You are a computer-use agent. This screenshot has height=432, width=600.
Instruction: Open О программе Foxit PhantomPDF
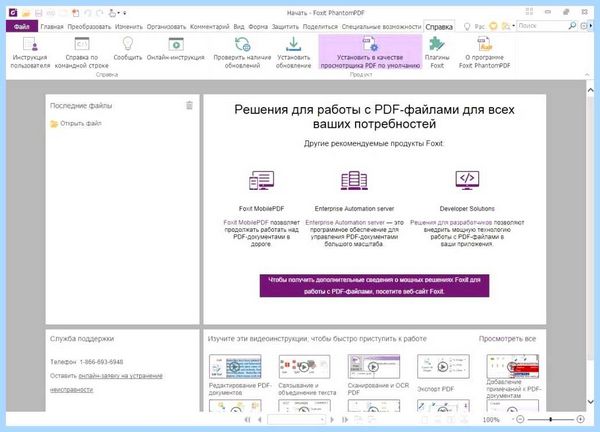484,53
